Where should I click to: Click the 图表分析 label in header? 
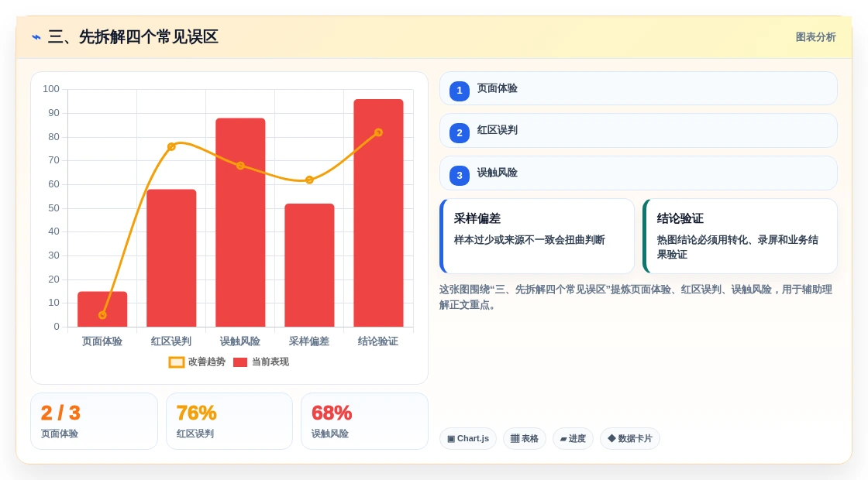coord(815,37)
